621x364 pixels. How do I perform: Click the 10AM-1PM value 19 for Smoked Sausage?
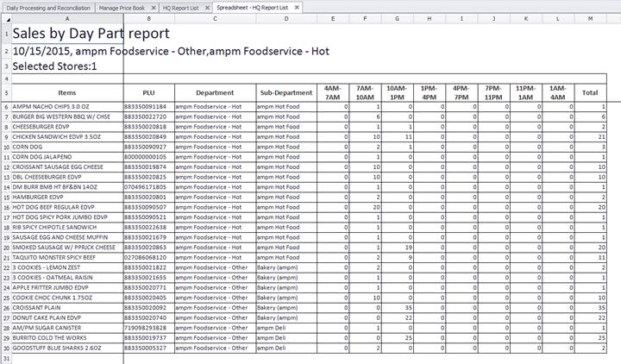coord(397,248)
